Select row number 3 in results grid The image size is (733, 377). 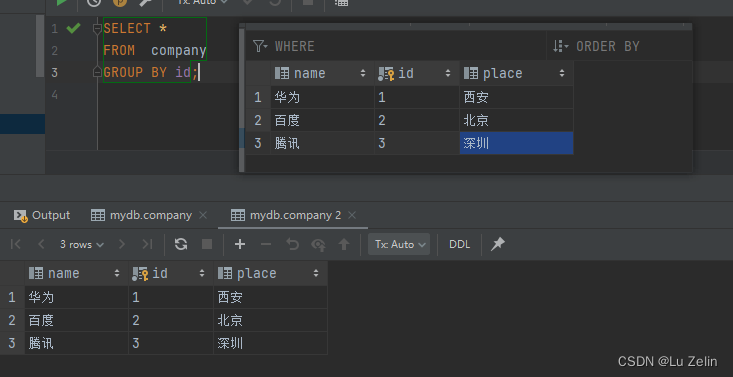point(12,343)
